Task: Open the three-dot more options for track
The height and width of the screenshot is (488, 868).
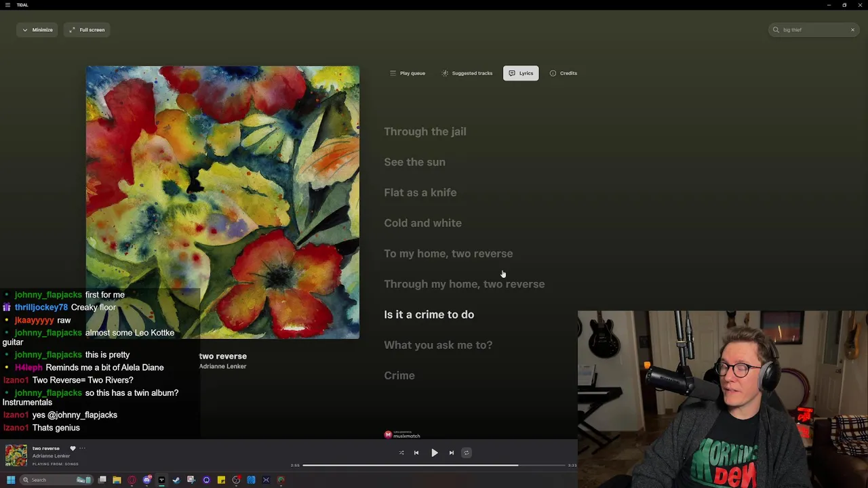Action: [82, 448]
